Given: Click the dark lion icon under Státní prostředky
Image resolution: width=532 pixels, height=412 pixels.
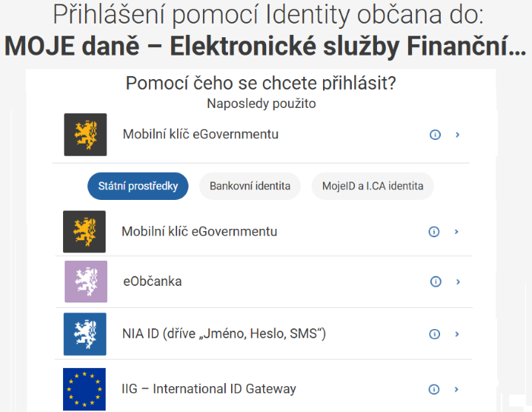Looking at the screenshot, I should pos(84,232).
